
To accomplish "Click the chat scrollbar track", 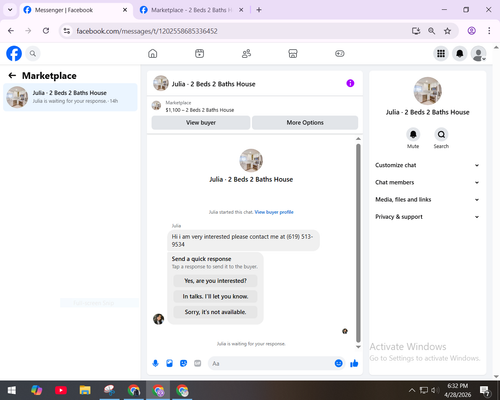I will [x=358, y=243].
